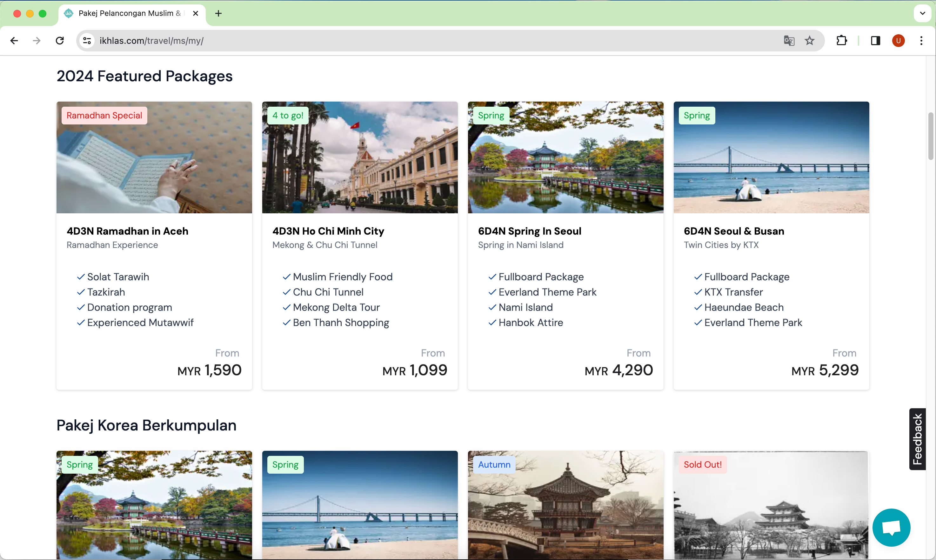
Task: Bookmark this page with the star icon
Action: click(x=810, y=40)
